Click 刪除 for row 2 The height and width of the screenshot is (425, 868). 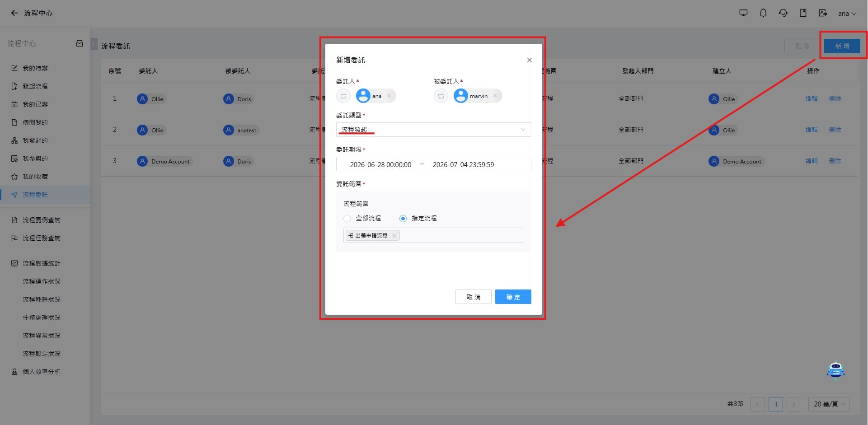click(835, 130)
